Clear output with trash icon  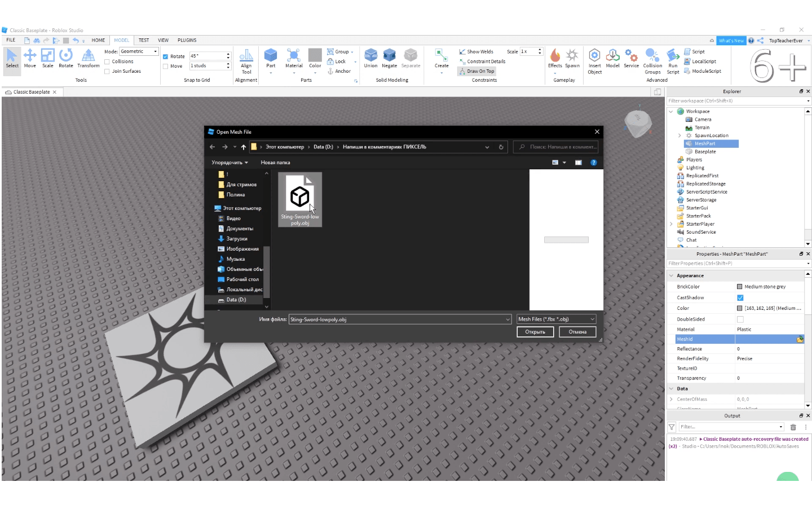point(793,427)
